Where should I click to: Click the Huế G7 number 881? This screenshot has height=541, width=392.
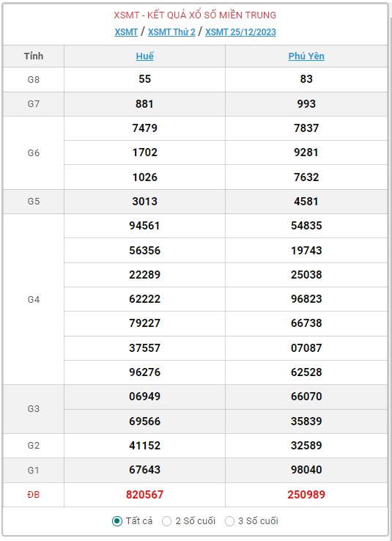coord(145,104)
